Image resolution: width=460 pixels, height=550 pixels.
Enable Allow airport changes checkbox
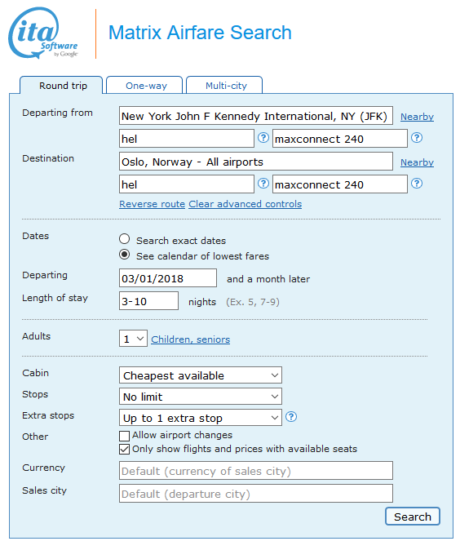[124, 436]
